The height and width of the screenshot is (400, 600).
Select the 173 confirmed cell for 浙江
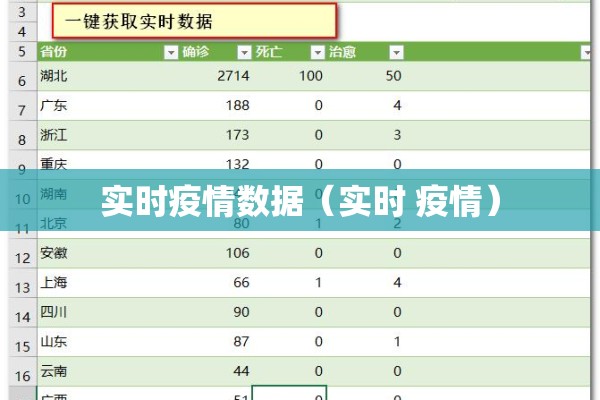click(x=216, y=135)
